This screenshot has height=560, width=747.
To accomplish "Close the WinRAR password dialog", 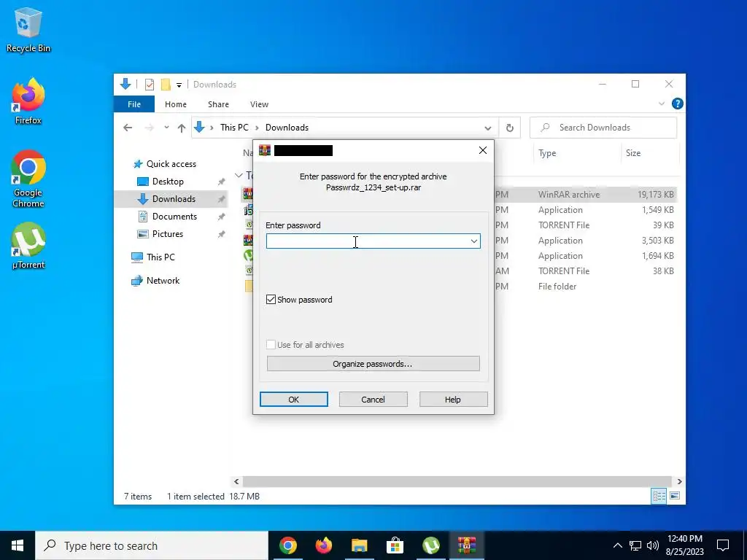I will [483, 150].
